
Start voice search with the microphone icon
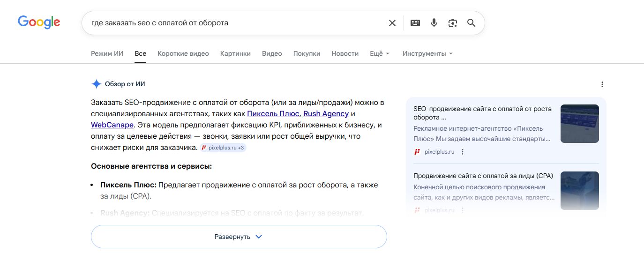pos(434,23)
